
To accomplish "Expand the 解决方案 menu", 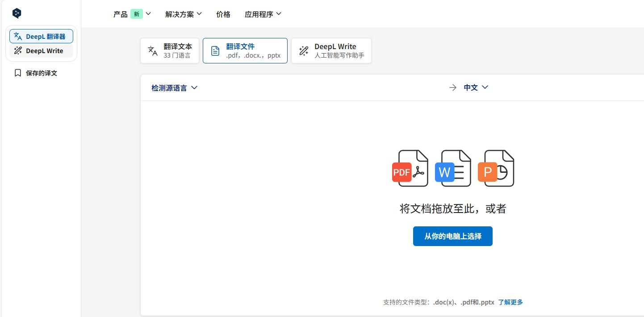I will point(184,14).
